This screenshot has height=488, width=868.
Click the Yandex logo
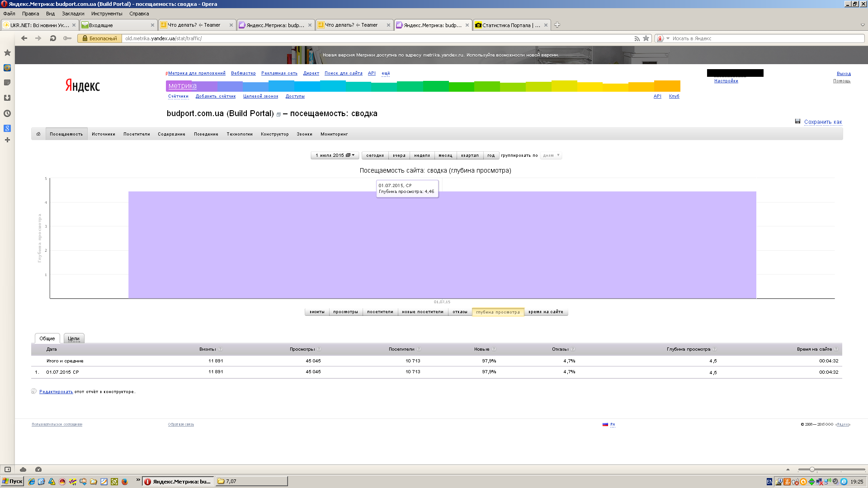pos(83,85)
